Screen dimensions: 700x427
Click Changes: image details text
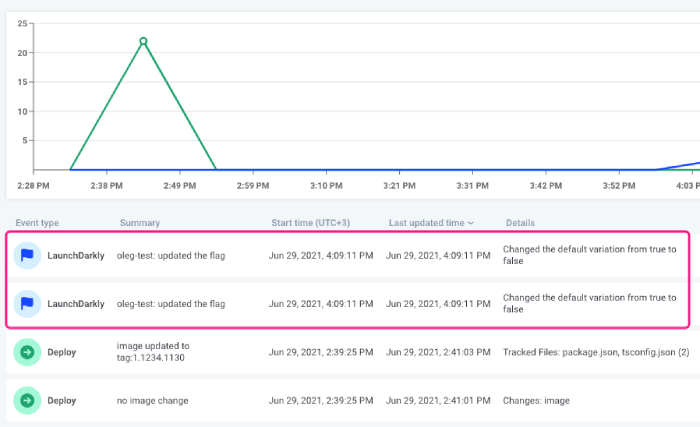pyautogui.click(x=536, y=401)
